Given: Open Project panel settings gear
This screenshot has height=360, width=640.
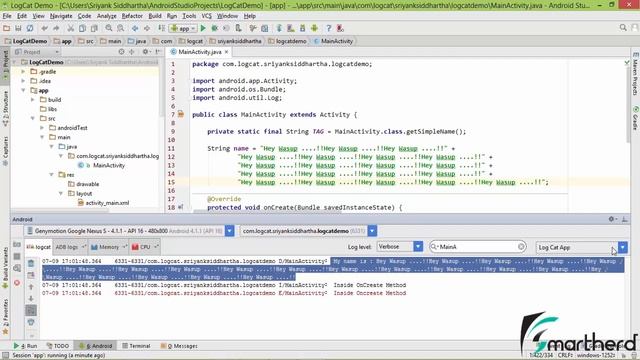Looking at the screenshot, I should coord(146,52).
